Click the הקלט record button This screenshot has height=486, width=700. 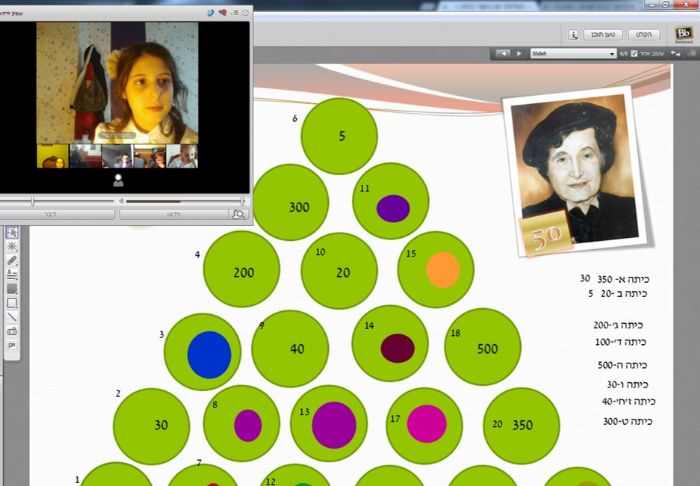tap(644, 34)
